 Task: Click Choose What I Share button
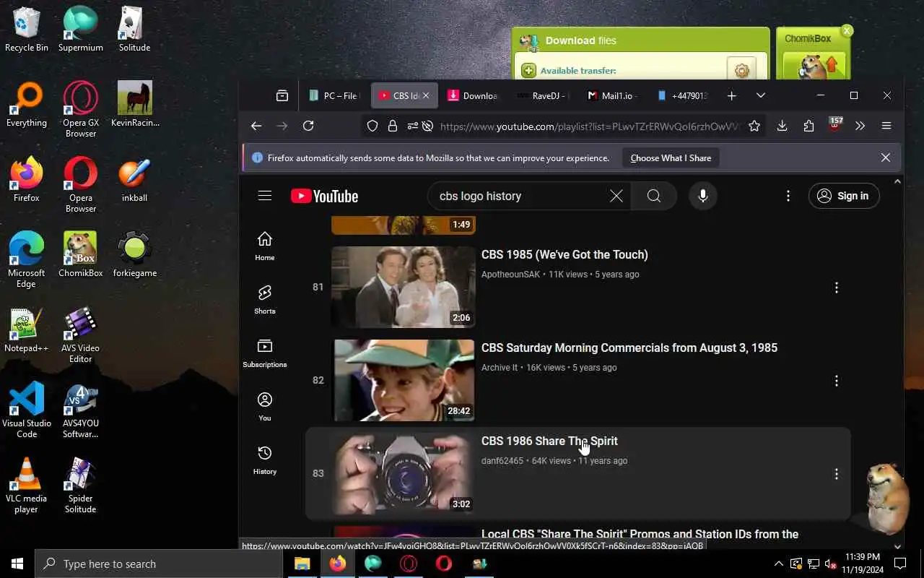click(x=671, y=158)
